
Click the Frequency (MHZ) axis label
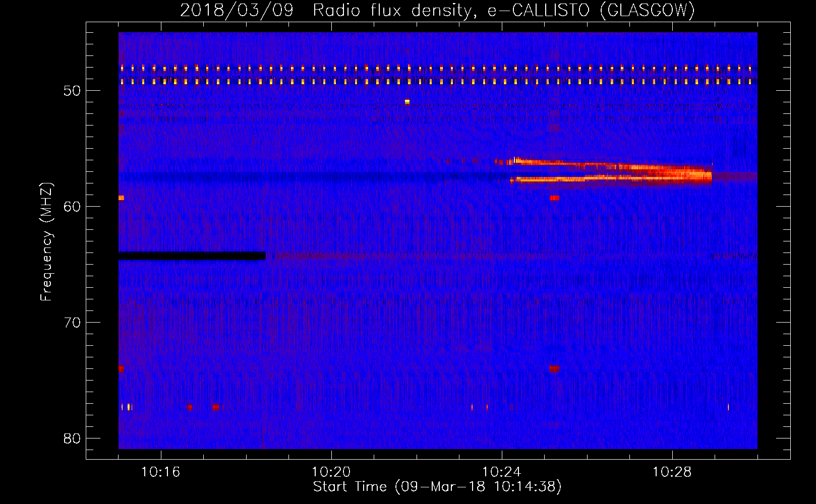coord(46,242)
